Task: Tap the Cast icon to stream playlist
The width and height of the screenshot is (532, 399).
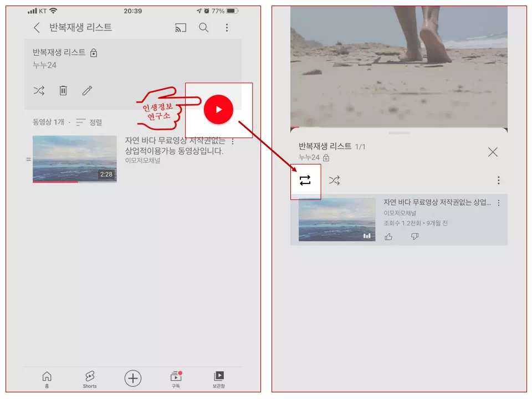Action: pyautogui.click(x=180, y=28)
